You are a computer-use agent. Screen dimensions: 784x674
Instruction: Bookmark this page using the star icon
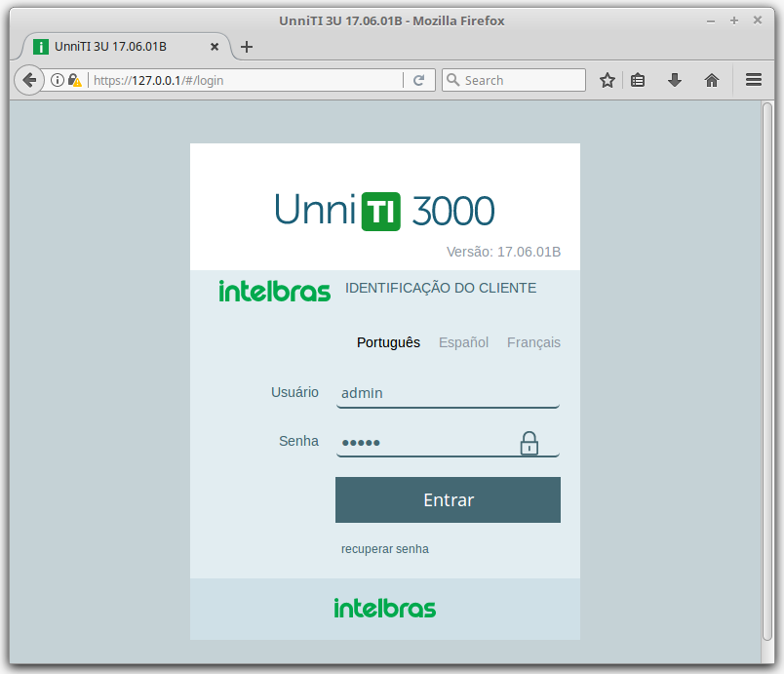pos(607,80)
